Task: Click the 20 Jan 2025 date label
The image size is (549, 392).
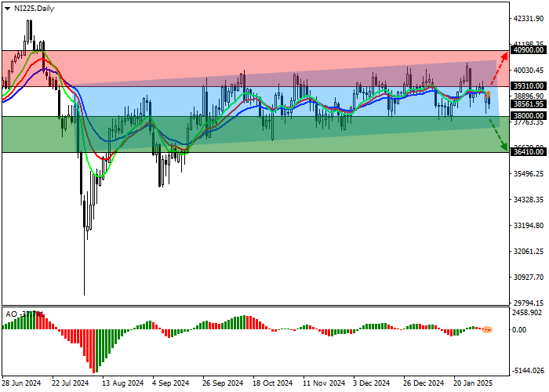Action: [x=474, y=383]
